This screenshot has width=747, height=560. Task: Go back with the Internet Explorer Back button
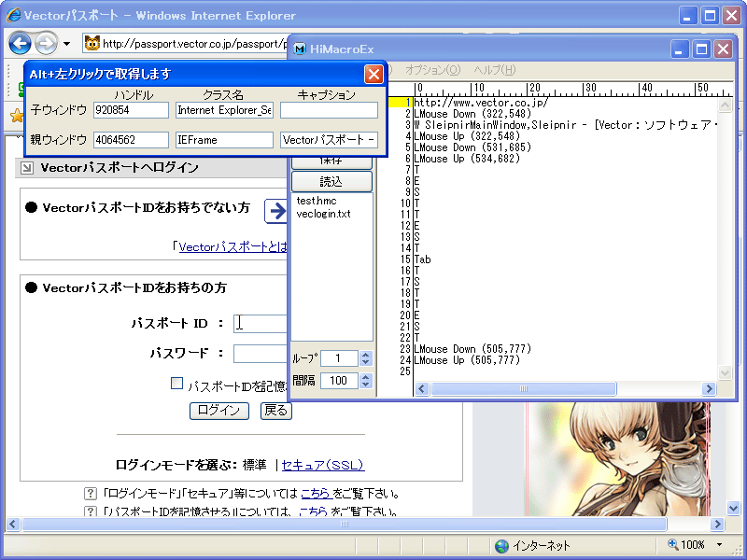click(20, 44)
